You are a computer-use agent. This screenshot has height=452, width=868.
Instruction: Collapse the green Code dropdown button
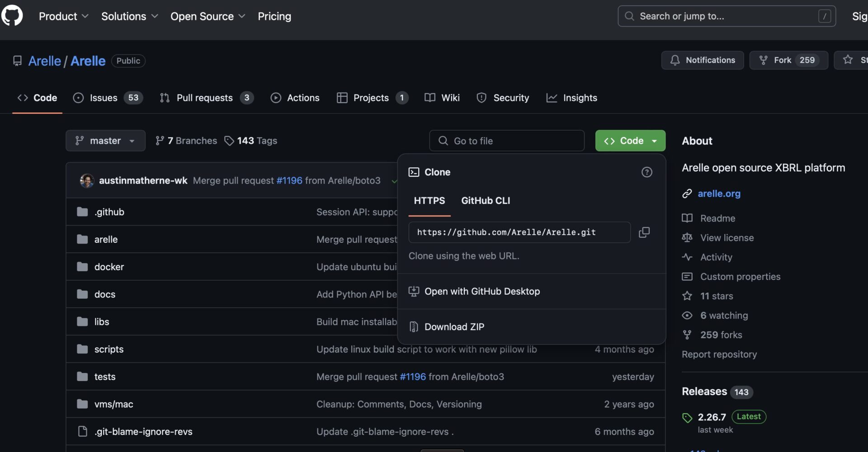(630, 141)
